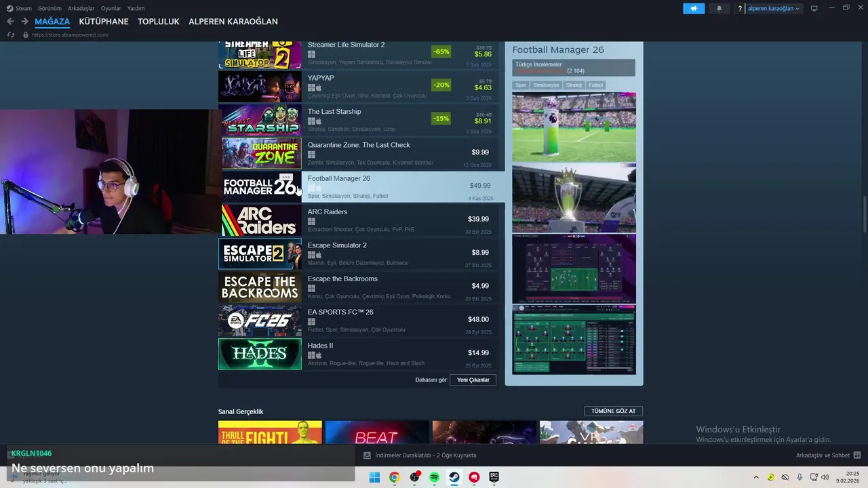
Task: Switch to TOPLULUK tab
Action: tap(159, 22)
